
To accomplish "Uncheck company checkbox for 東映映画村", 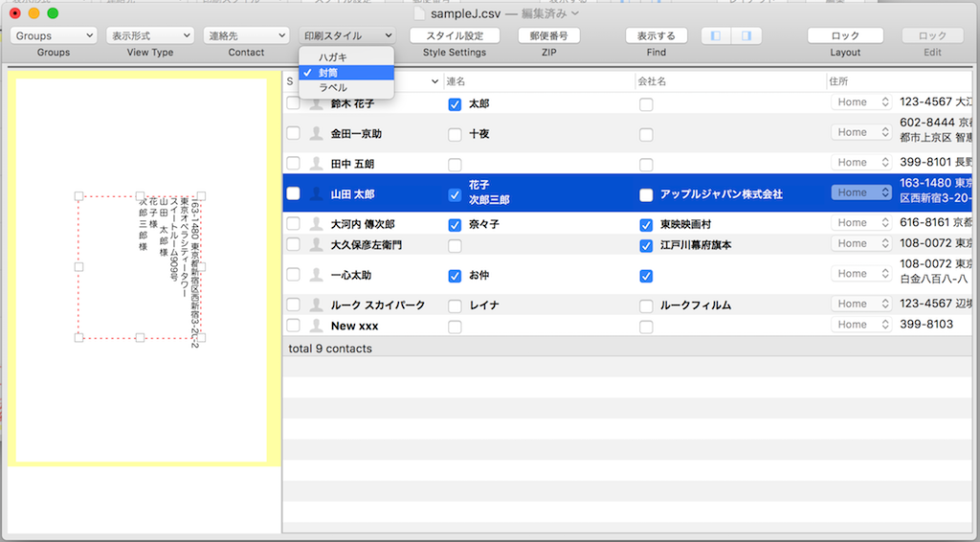I will point(646,224).
